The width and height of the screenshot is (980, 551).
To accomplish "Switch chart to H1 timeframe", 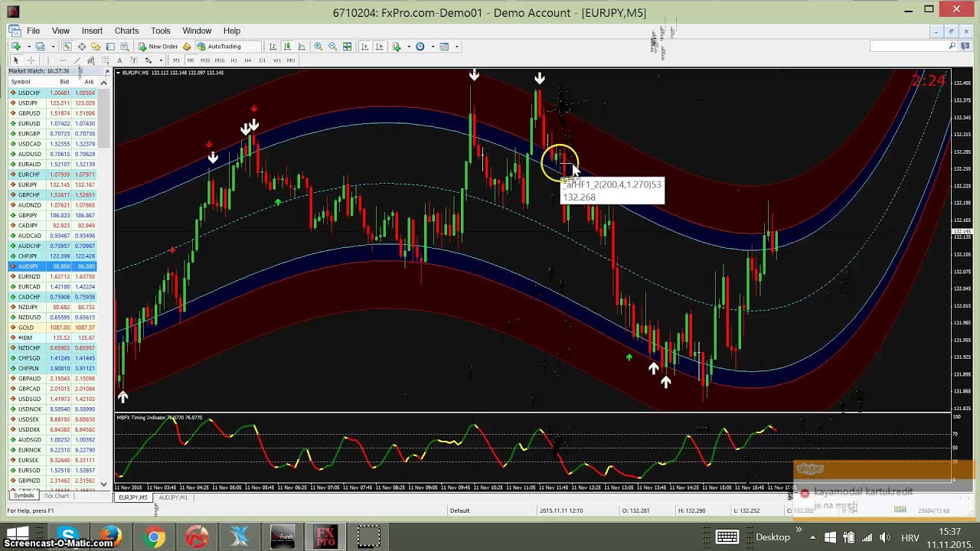I will (234, 60).
